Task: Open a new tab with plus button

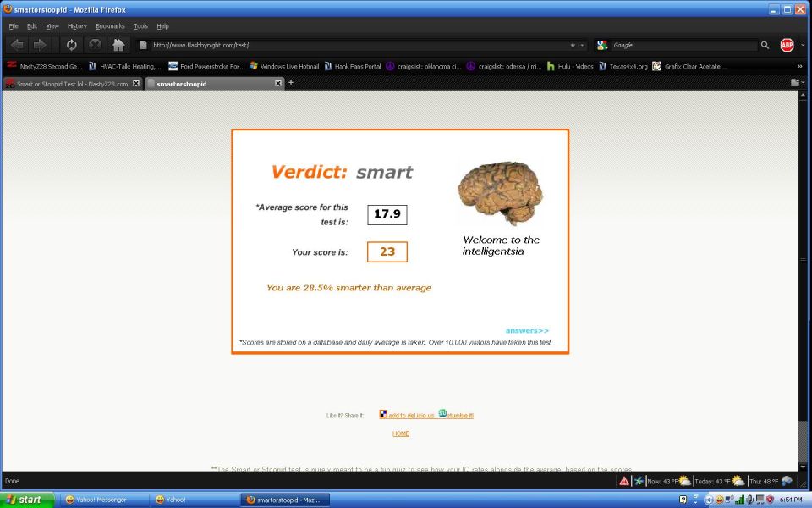Action: [x=290, y=82]
